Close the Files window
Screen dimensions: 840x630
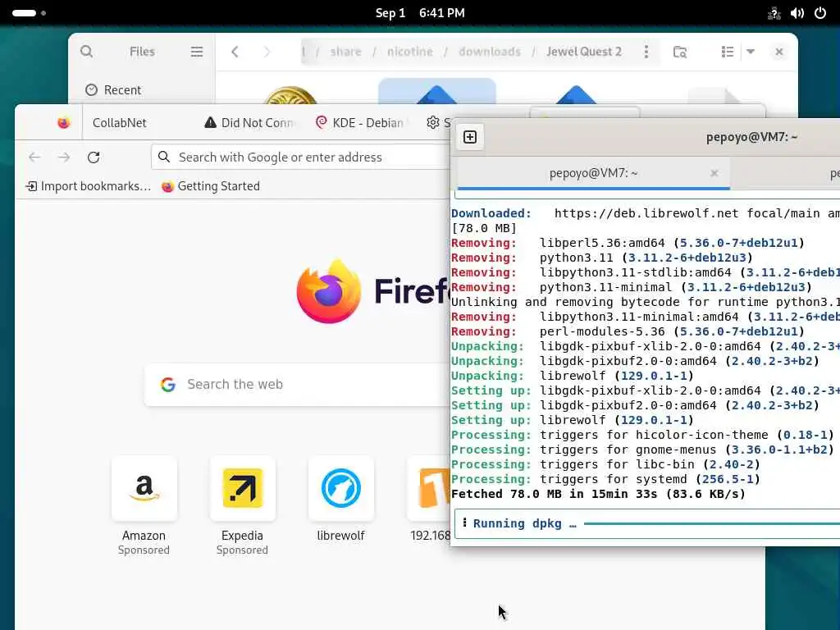pyautogui.click(x=779, y=52)
